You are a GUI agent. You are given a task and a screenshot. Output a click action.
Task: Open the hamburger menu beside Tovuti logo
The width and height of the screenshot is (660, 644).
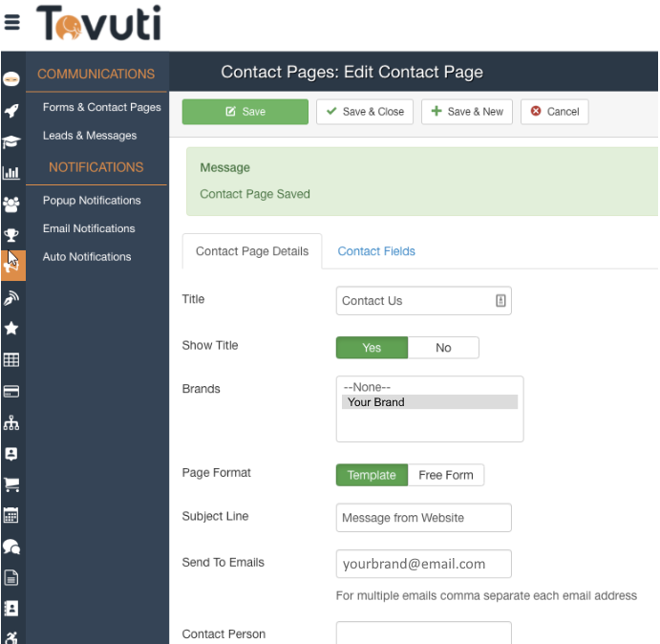click(12, 22)
